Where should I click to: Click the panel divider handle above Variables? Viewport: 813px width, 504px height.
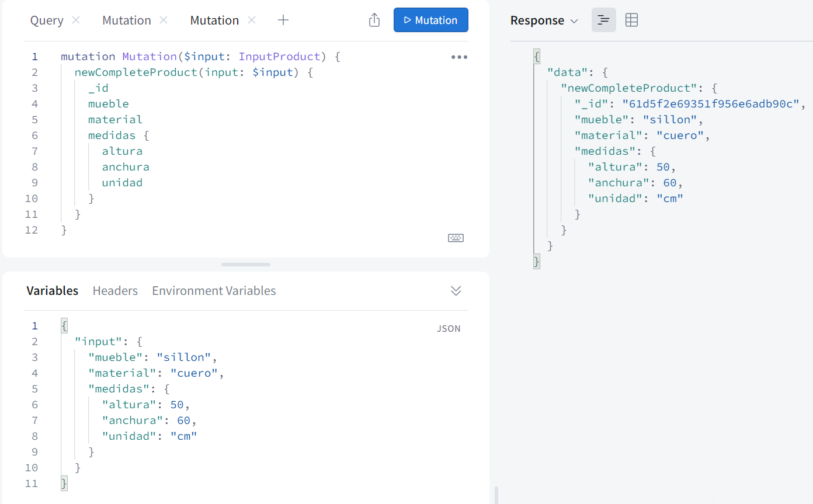pos(246,265)
